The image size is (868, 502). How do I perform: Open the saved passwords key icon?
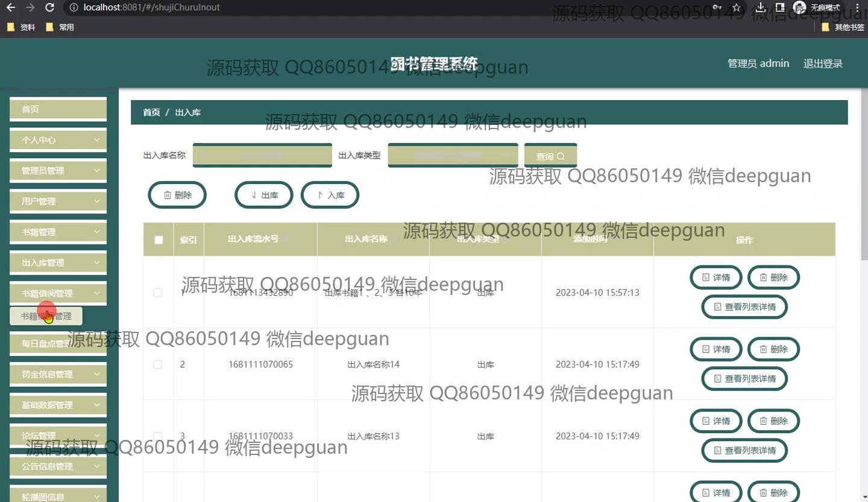(717, 8)
